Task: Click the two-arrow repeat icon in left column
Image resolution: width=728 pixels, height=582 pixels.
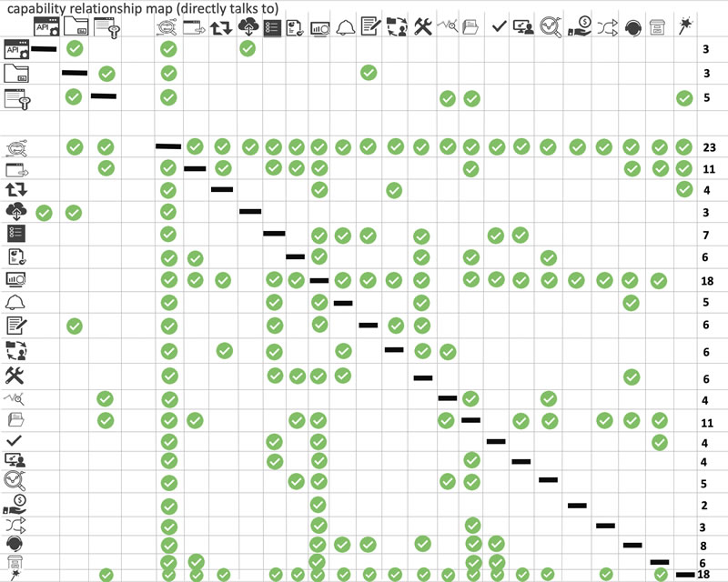Action: (16, 189)
